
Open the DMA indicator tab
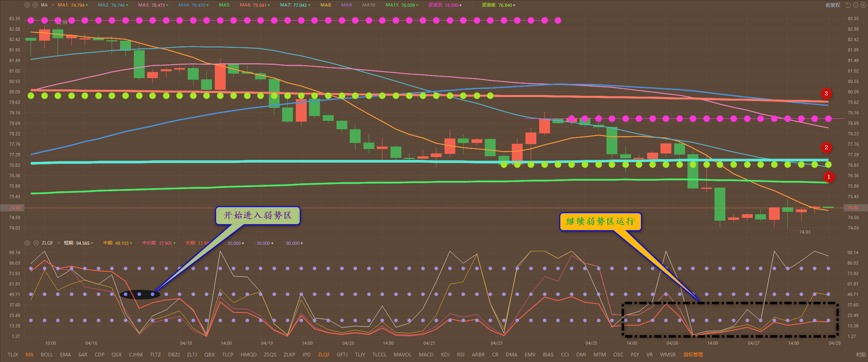tap(511, 355)
